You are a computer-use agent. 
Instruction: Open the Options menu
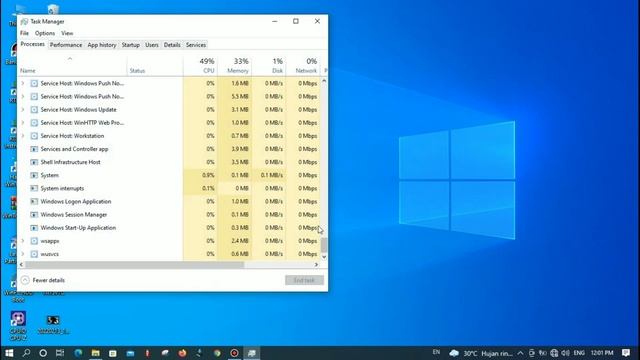pos(45,33)
